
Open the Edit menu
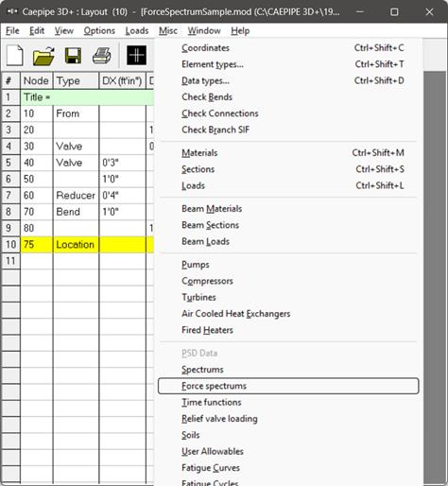(x=37, y=31)
